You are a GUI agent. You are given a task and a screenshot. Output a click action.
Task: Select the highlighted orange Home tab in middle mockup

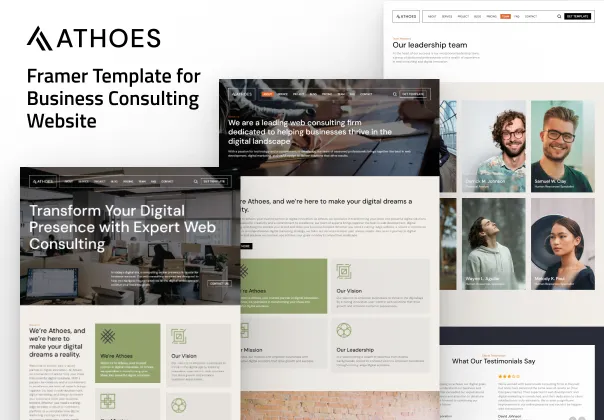(x=268, y=94)
